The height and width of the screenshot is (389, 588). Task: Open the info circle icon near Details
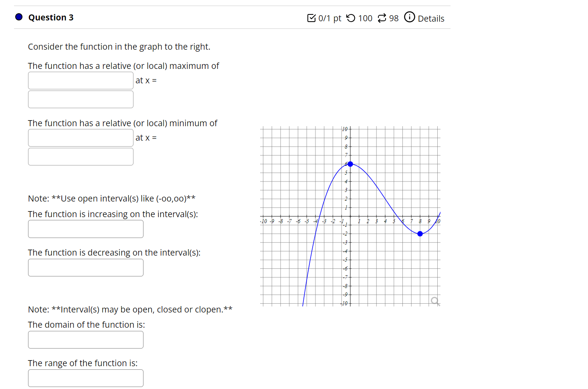click(x=409, y=17)
